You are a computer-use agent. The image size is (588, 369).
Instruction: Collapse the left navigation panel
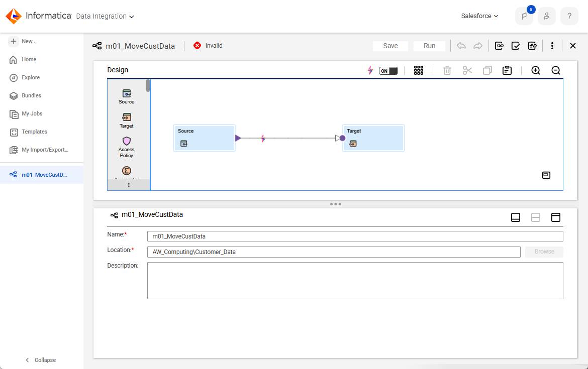[41, 360]
